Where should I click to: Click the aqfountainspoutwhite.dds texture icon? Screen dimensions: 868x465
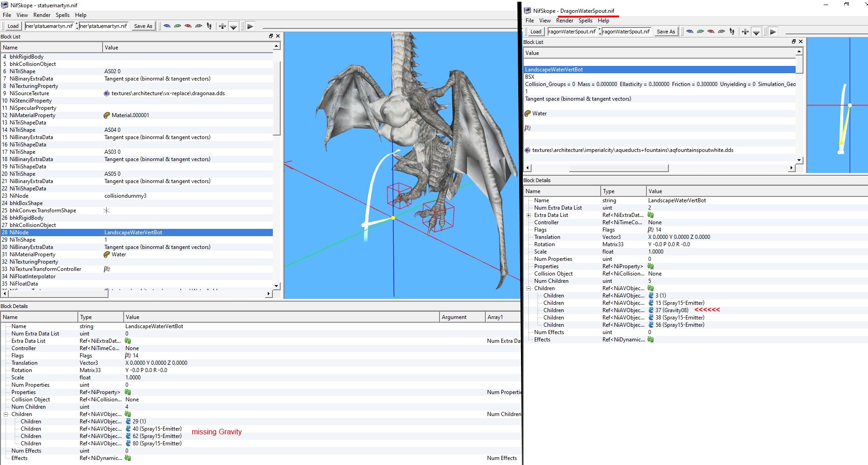[527, 150]
